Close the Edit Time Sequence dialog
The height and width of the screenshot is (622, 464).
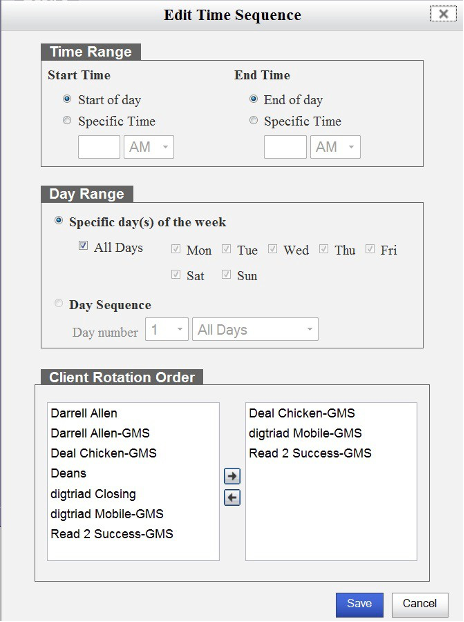click(443, 14)
